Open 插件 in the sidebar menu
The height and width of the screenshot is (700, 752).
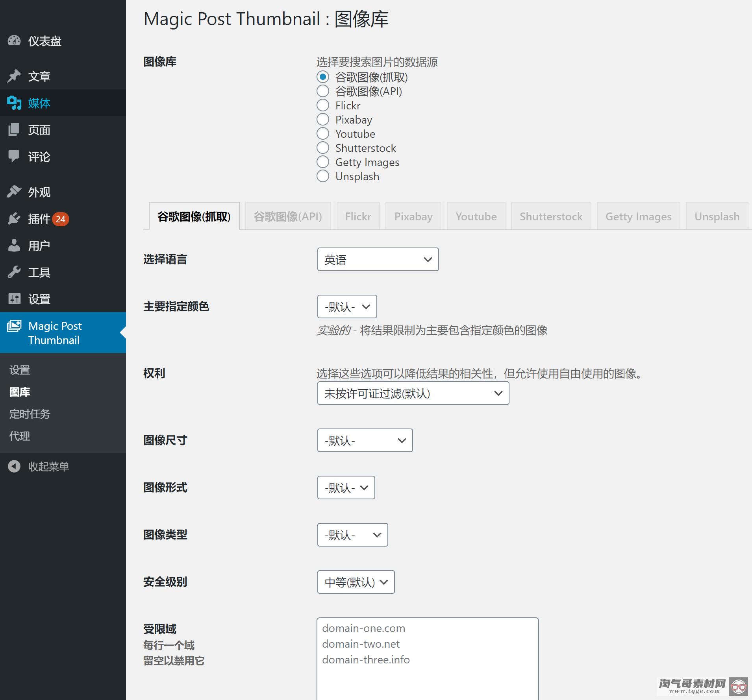(63, 218)
